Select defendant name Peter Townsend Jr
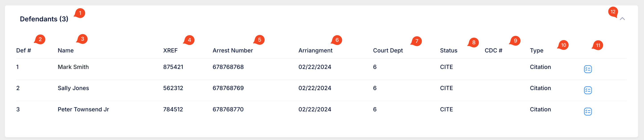Image resolution: width=644 pixels, height=140 pixels. (x=83, y=109)
